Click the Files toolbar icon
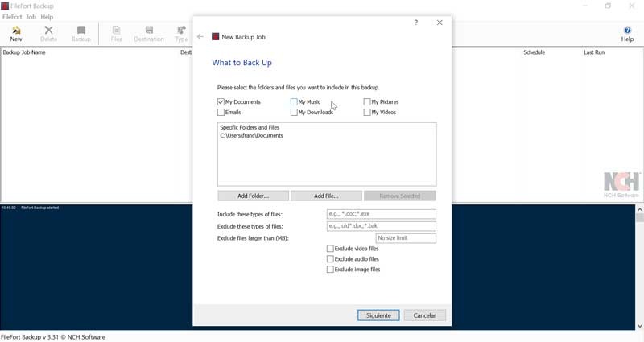The image size is (644, 342). point(116,34)
